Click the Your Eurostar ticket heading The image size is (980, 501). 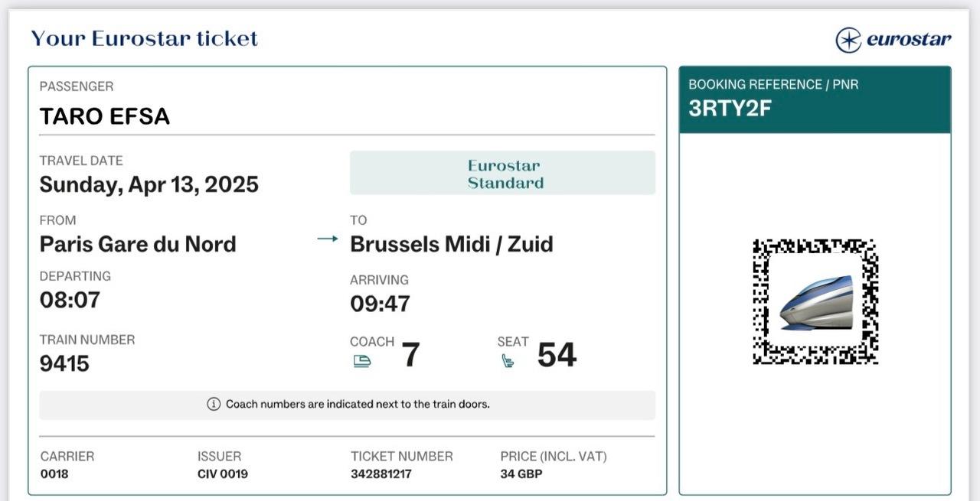pyautogui.click(x=144, y=38)
